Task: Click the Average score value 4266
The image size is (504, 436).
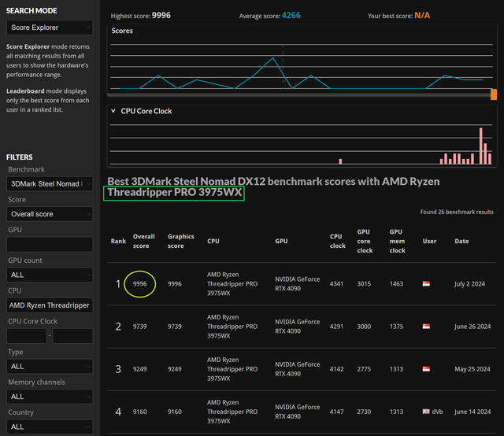Action: [x=291, y=16]
